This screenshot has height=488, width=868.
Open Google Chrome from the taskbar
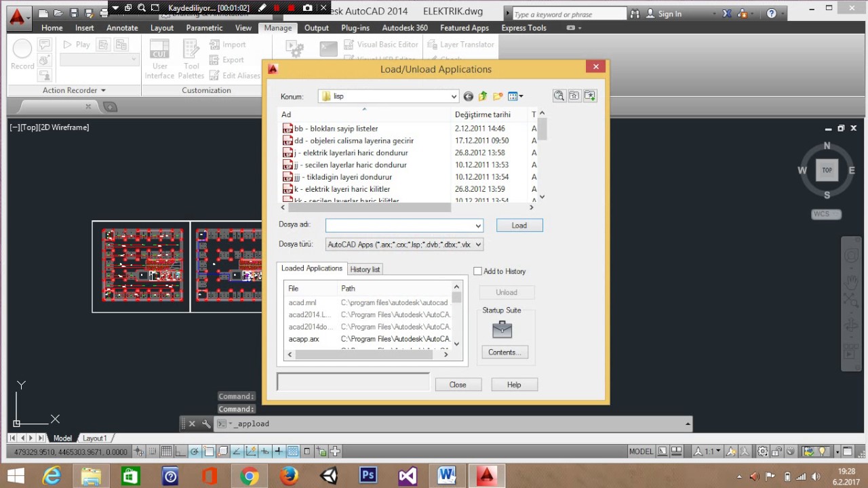click(x=249, y=476)
